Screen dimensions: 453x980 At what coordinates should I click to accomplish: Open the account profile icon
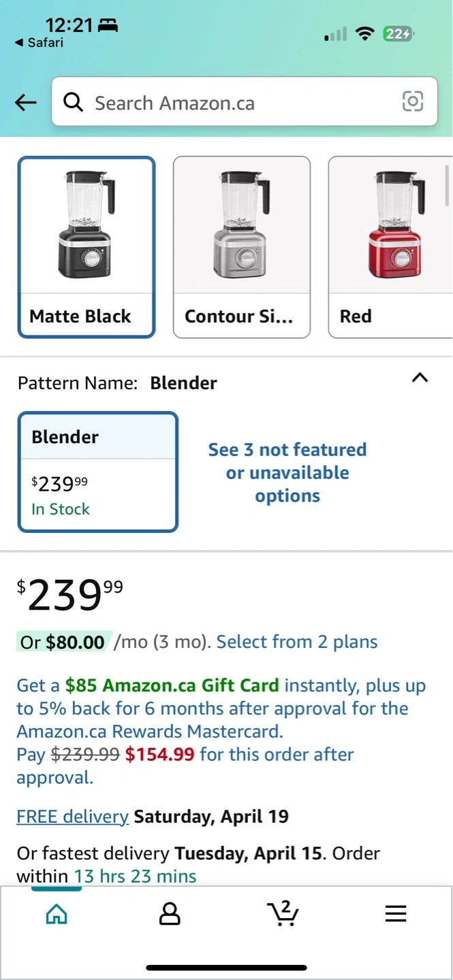tap(170, 913)
